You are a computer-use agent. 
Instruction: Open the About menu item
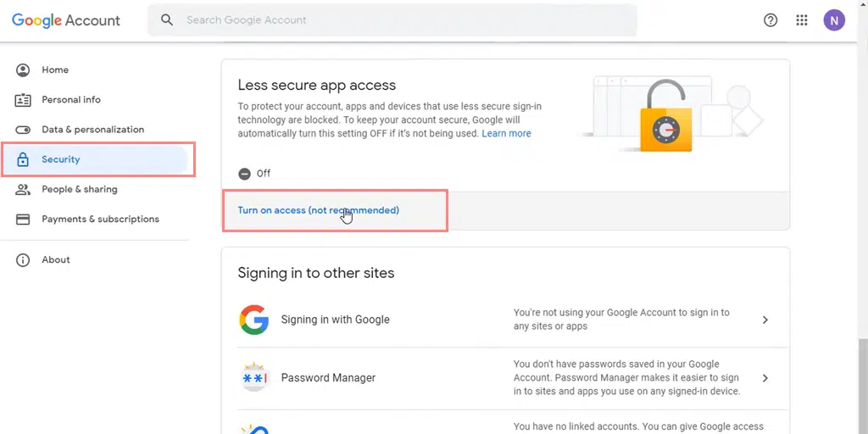[56, 259]
